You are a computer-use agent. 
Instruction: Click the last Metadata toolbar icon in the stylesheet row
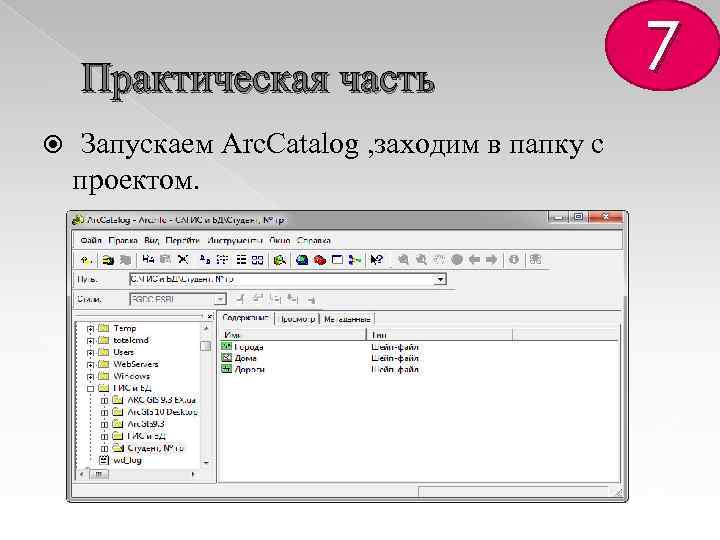coord(311,300)
